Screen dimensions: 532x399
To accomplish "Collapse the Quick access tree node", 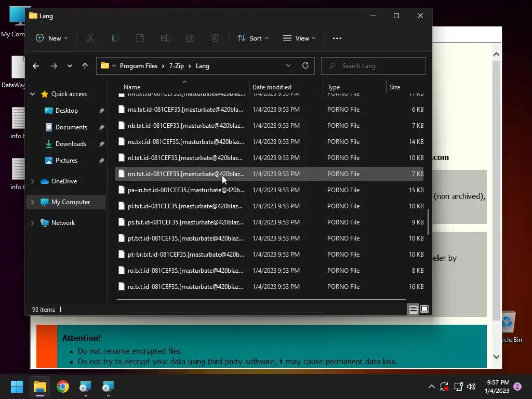I will click(x=33, y=94).
